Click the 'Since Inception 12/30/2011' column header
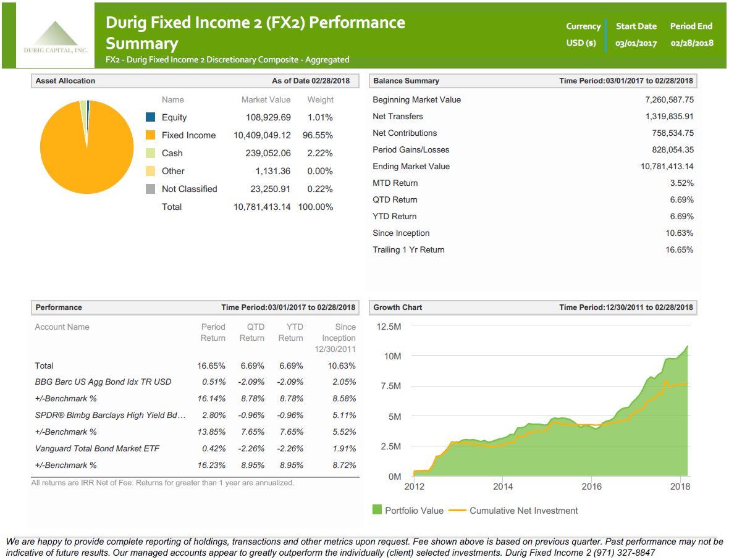The width and height of the screenshot is (729, 560). (x=335, y=338)
